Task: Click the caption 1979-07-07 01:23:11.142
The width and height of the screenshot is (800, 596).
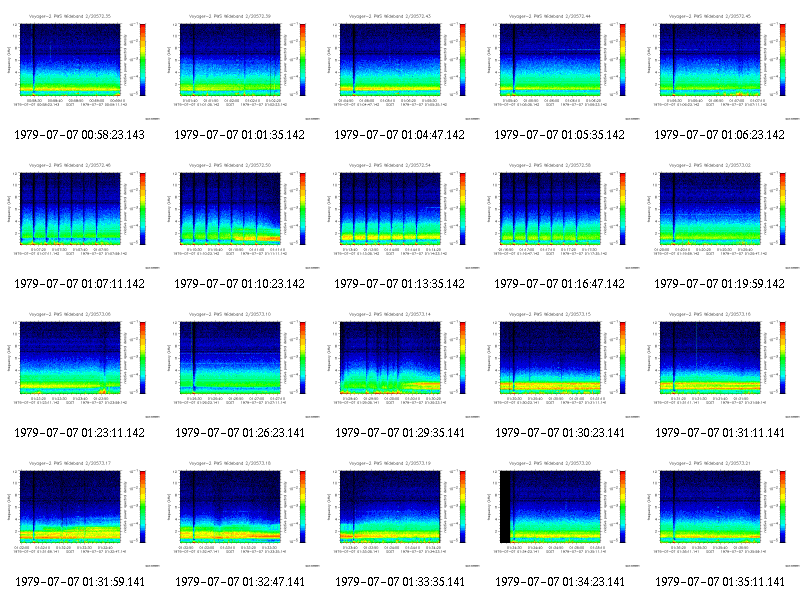Action: (x=80, y=433)
